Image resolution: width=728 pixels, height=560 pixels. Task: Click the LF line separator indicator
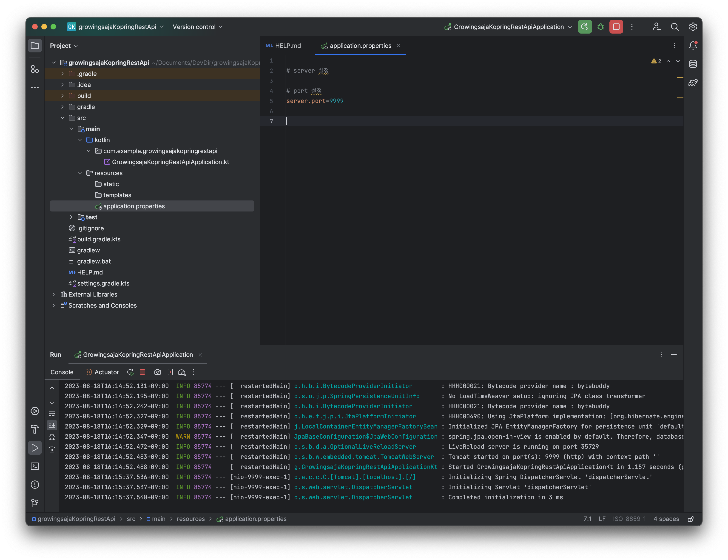click(x=602, y=519)
